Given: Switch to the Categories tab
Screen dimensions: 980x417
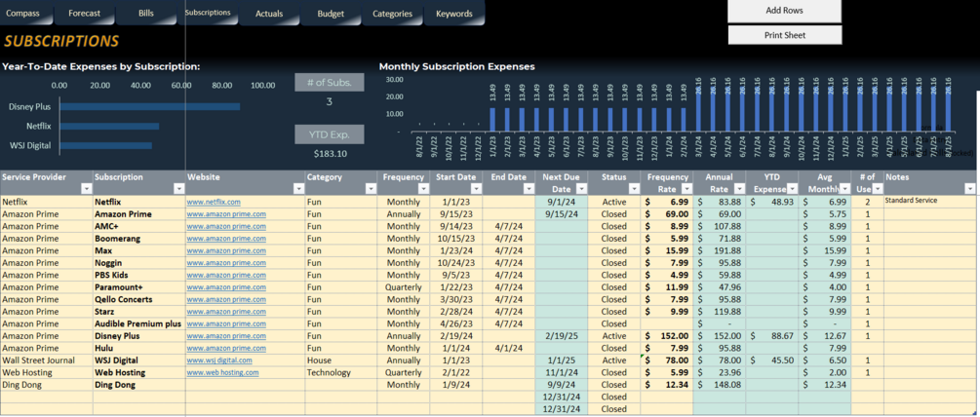Looking at the screenshot, I should click(393, 13).
